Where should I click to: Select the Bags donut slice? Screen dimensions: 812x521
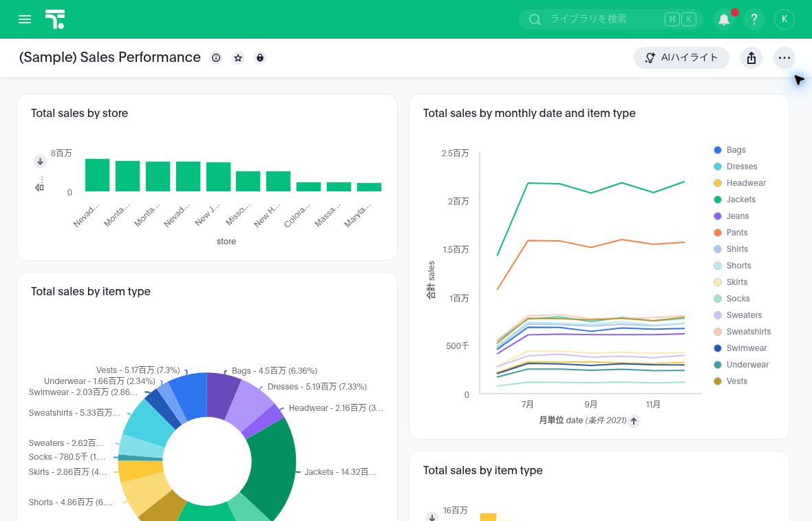click(222, 394)
